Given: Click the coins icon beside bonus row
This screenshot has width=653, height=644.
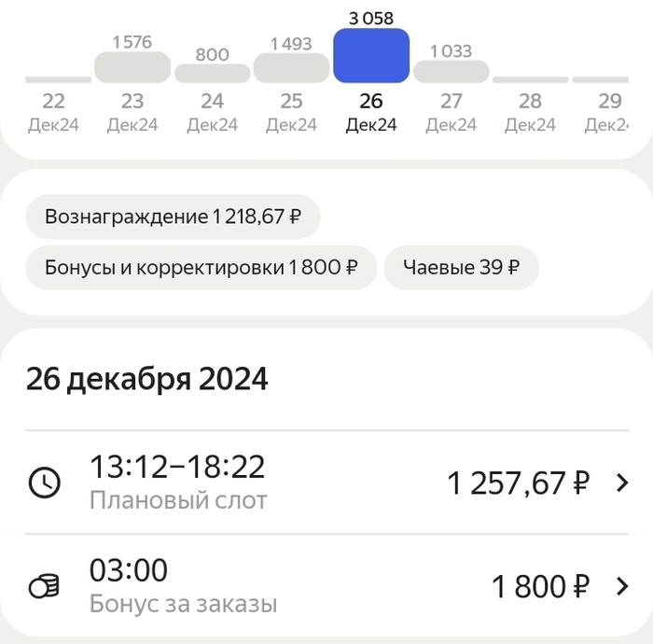Looking at the screenshot, I should coord(45,586).
